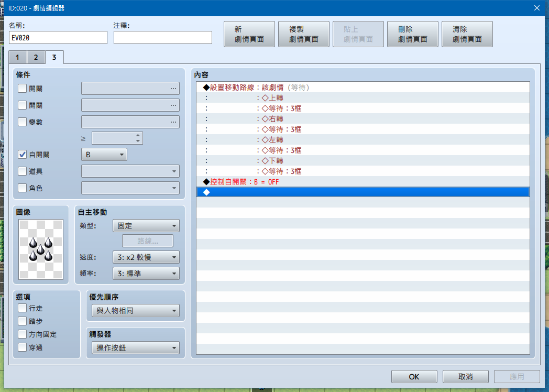
Task: Click the 名稱 field containing EV020
Action: pyautogui.click(x=58, y=38)
